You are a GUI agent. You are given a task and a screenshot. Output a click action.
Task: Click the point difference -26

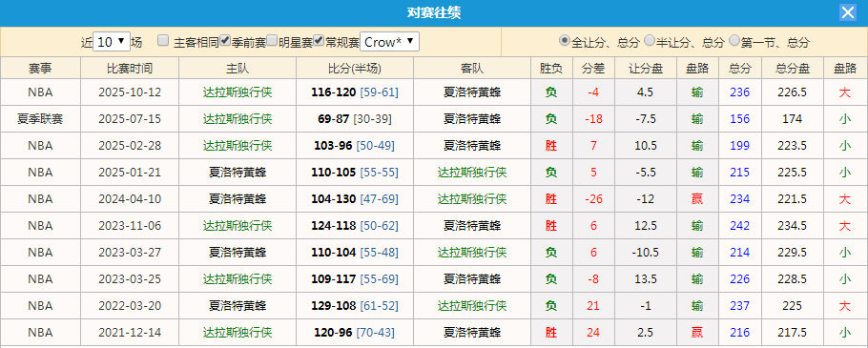pyautogui.click(x=593, y=199)
